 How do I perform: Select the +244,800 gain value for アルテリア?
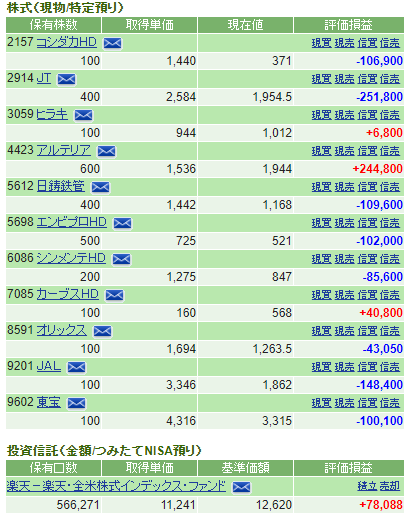click(377, 169)
